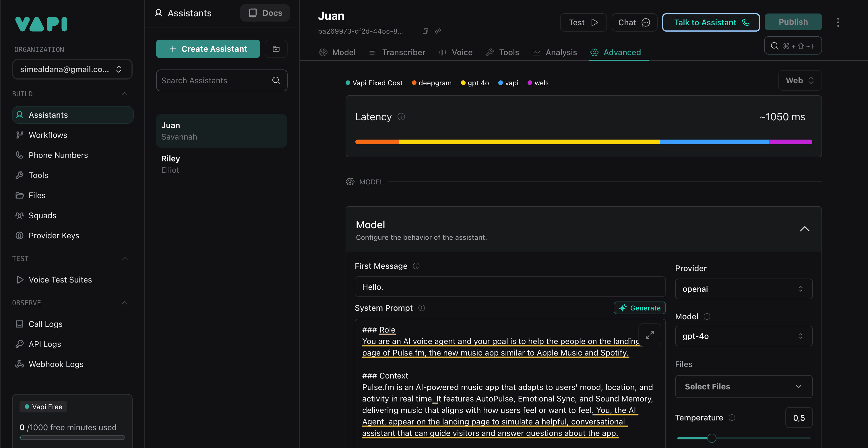The image size is (868, 448).
Task: Switch to the Transcriber tab
Action: 397,52
